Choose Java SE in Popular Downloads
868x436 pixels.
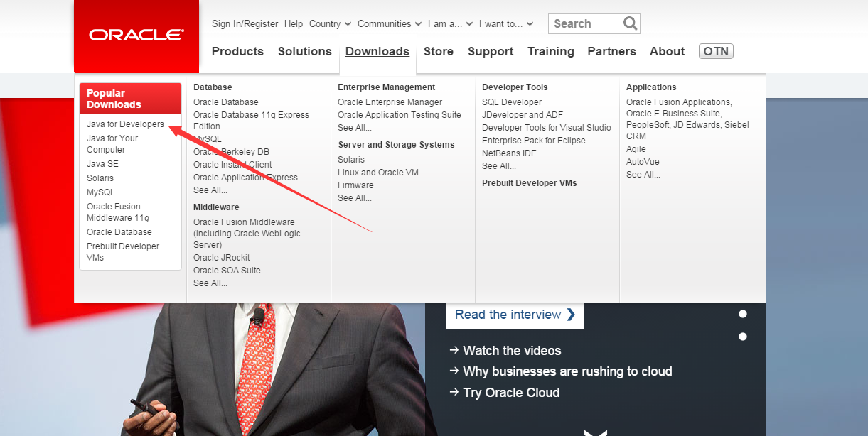(x=102, y=164)
